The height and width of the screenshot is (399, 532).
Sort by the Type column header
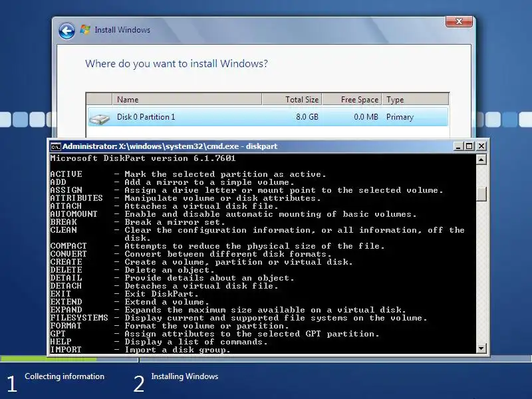click(415, 99)
